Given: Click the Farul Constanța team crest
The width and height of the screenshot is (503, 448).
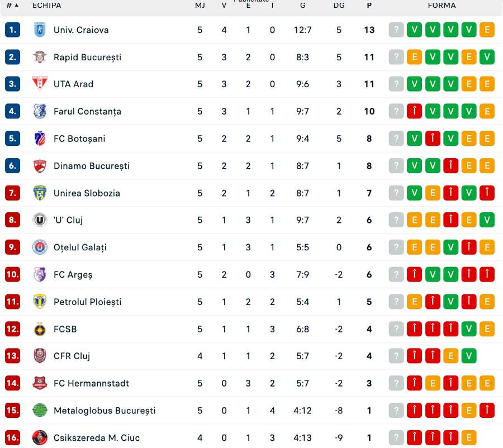Looking at the screenshot, I should [x=40, y=111].
